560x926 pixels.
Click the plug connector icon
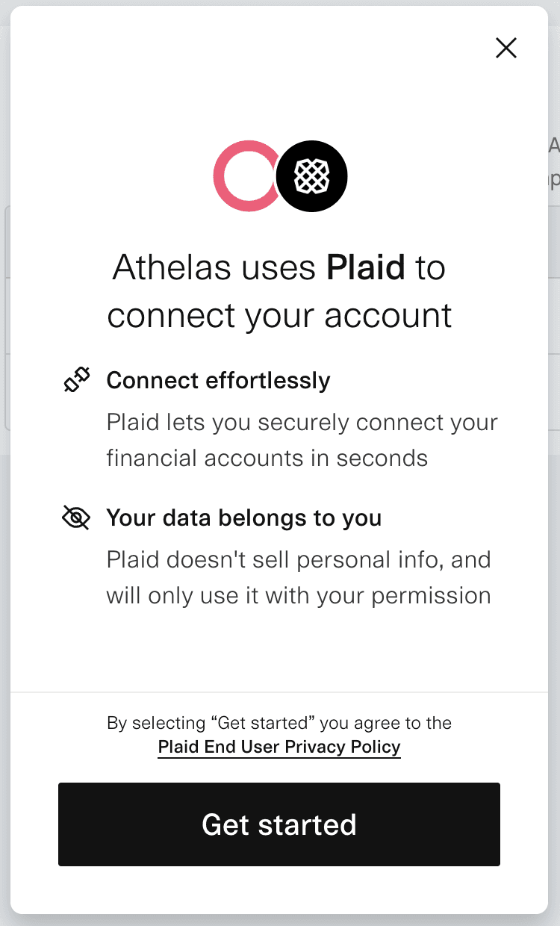[x=76, y=380]
